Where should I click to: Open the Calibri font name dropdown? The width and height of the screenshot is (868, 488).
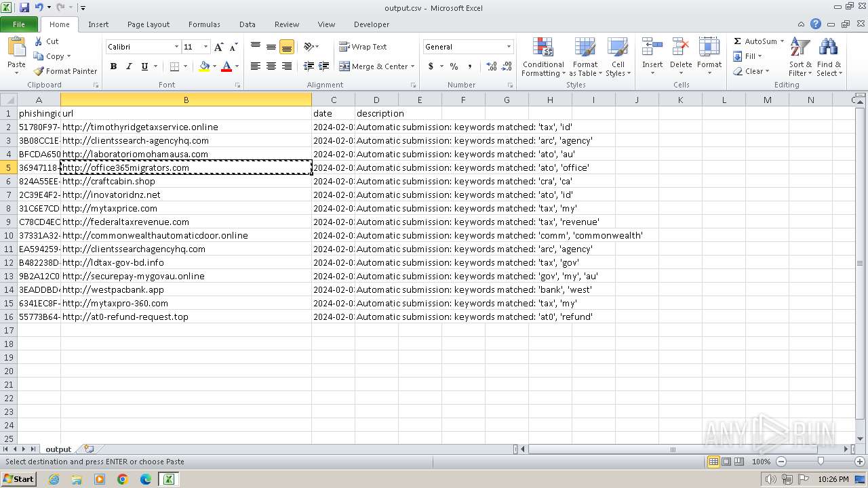[176, 47]
